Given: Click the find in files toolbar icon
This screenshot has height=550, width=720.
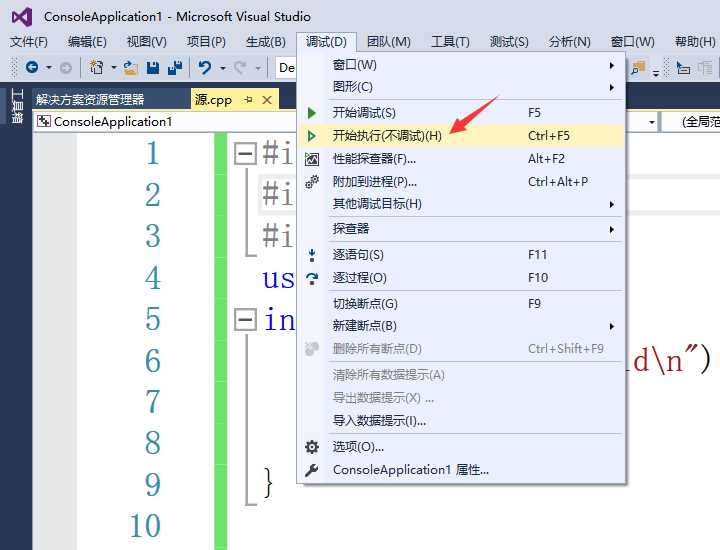Looking at the screenshot, I should pyautogui.click(x=638, y=68).
